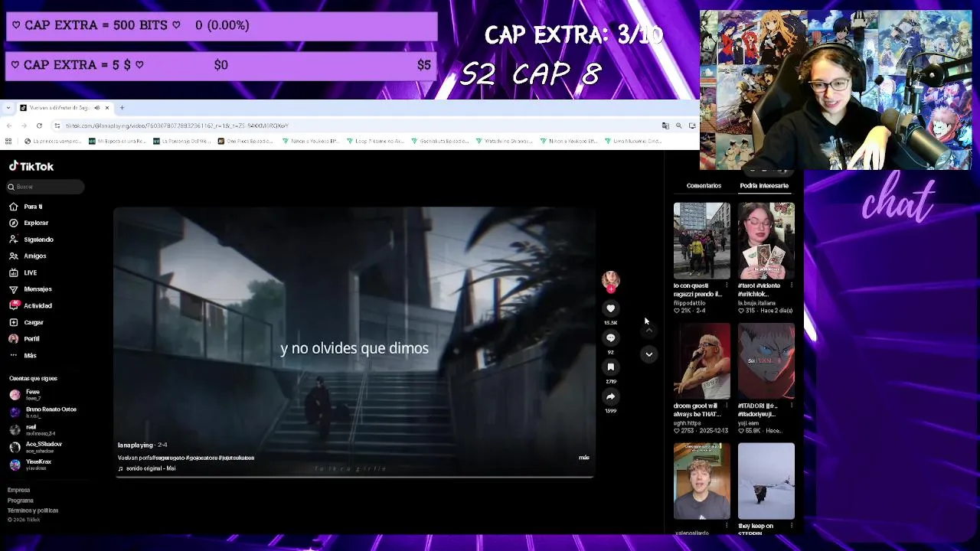This screenshot has width=980, height=551.
Task: Open 'Gachiakuta Episodio' bookmark
Action: (x=439, y=141)
